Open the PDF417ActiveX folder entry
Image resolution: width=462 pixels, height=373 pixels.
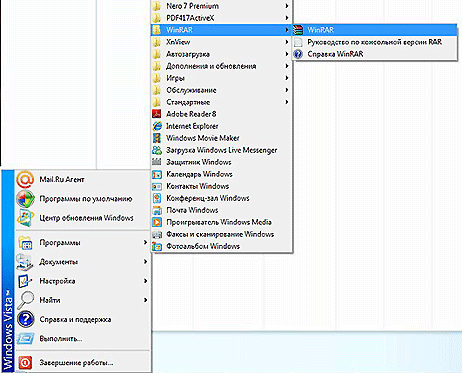tap(221, 18)
